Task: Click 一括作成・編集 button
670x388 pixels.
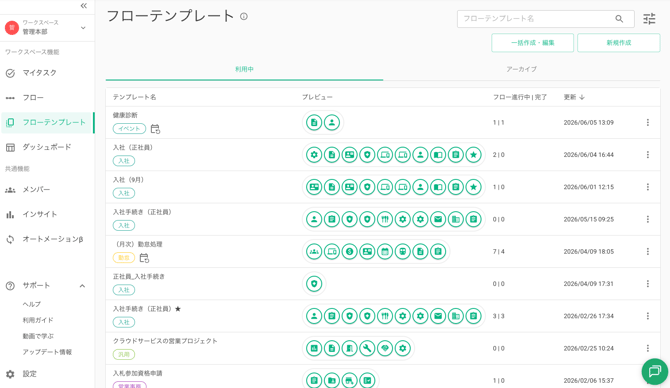Action: click(532, 43)
